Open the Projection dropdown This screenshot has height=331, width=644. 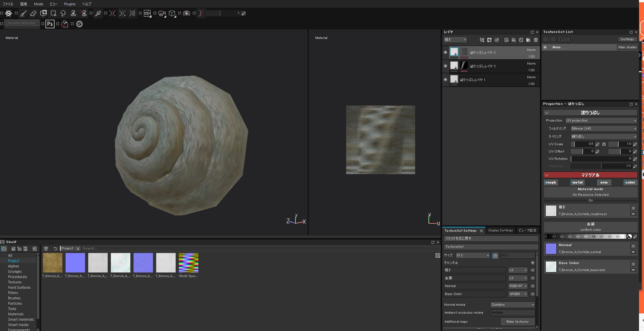[601, 121]
